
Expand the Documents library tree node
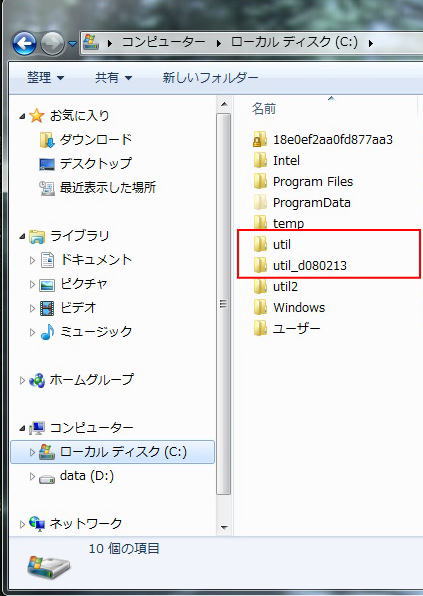(32, 260)
